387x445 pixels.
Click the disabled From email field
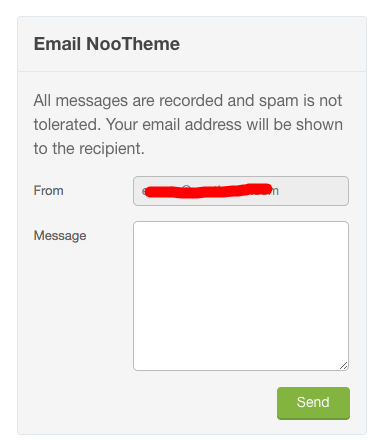pyautogui.click(x=241, y=191)
